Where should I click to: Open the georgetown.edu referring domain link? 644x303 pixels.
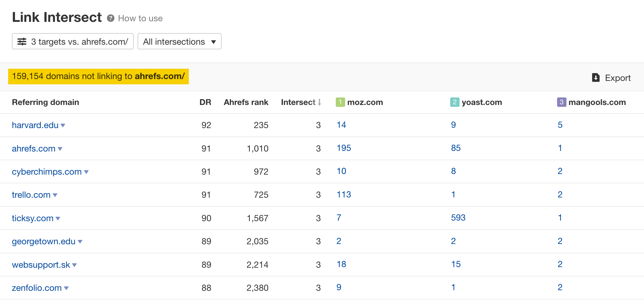coord(43,241)
